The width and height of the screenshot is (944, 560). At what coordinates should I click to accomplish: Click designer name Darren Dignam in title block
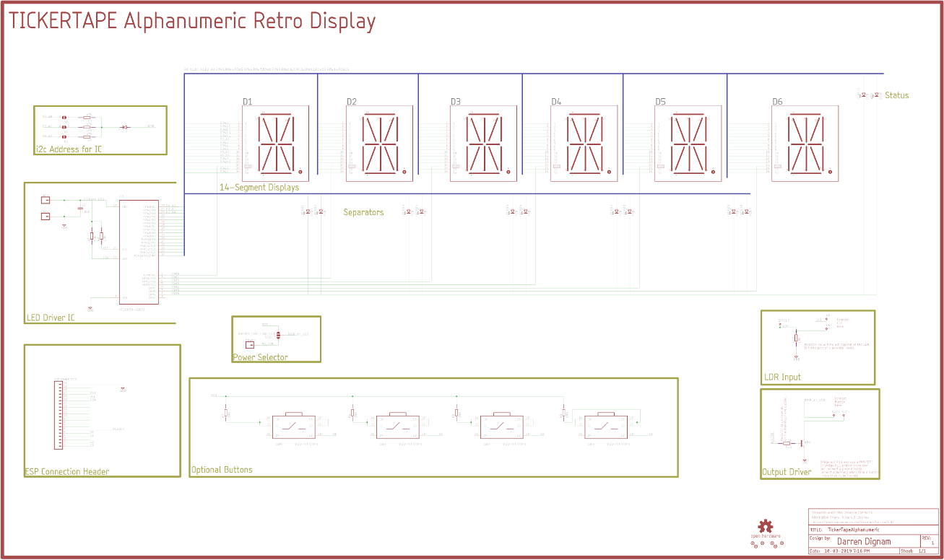(x=864, y=541)
